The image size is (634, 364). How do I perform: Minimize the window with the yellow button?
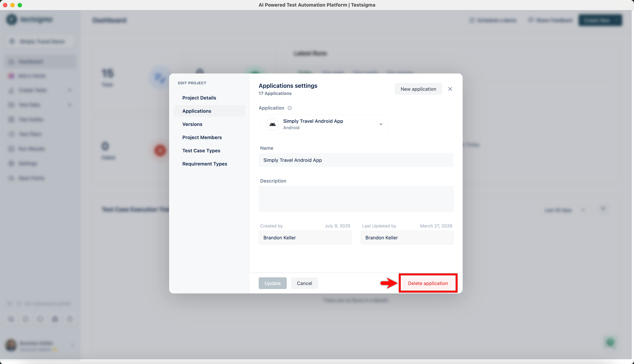click(12, 5)
